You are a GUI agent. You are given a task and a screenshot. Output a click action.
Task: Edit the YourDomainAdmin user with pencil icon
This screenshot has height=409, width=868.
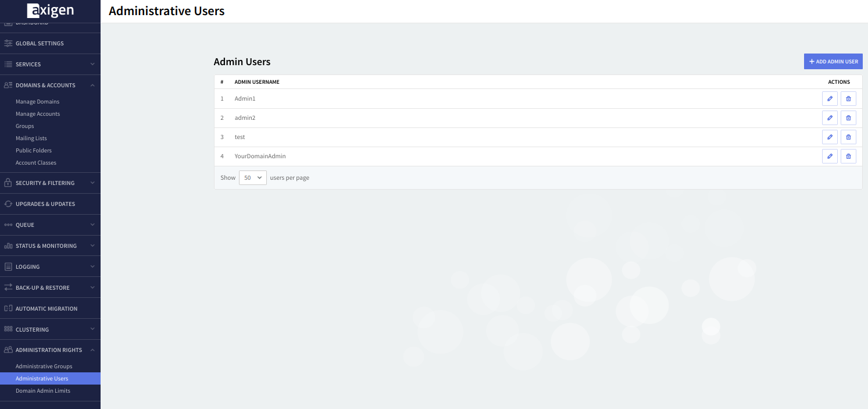(830, 157)
